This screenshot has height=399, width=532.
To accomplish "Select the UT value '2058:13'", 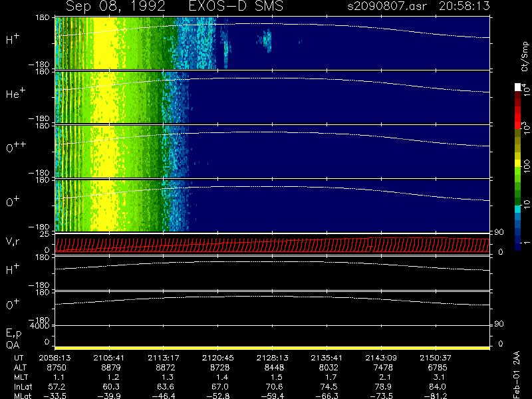I will tap(55, 358).
